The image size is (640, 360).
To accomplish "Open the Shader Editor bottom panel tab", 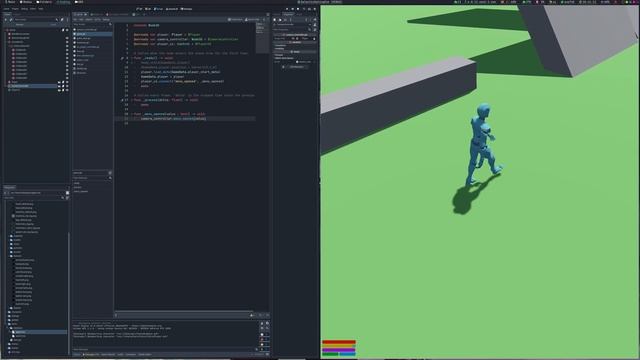I will (145, 354).
